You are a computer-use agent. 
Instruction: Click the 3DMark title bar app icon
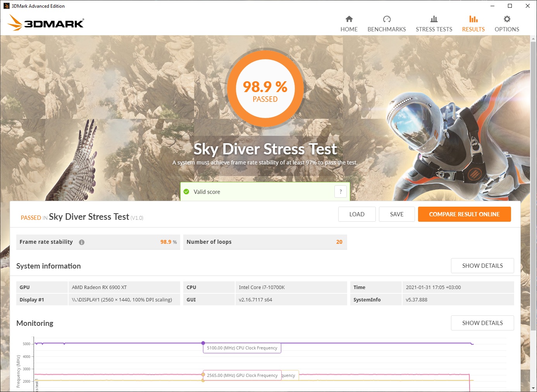coord(6,6)
